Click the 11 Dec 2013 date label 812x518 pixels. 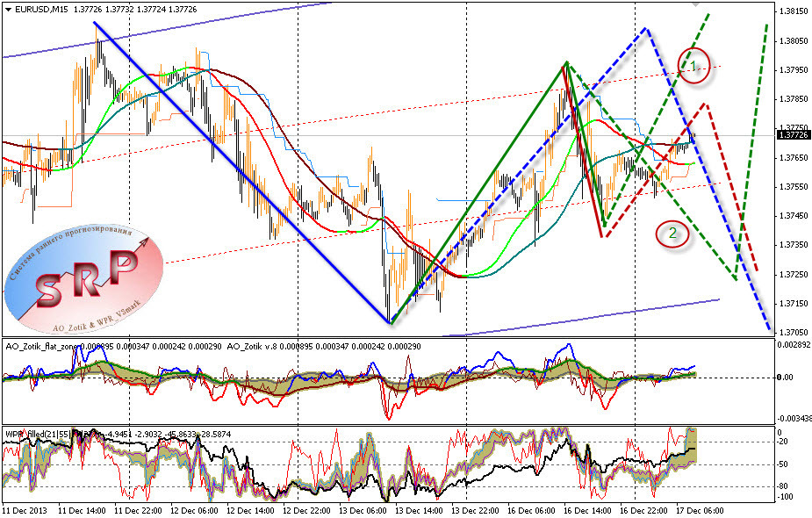click(x=25, y=510)
